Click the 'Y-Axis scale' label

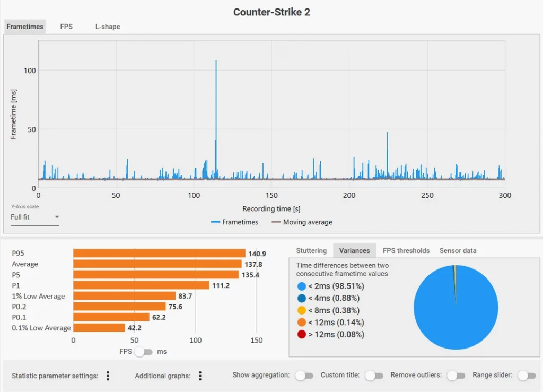click(25, 207)
